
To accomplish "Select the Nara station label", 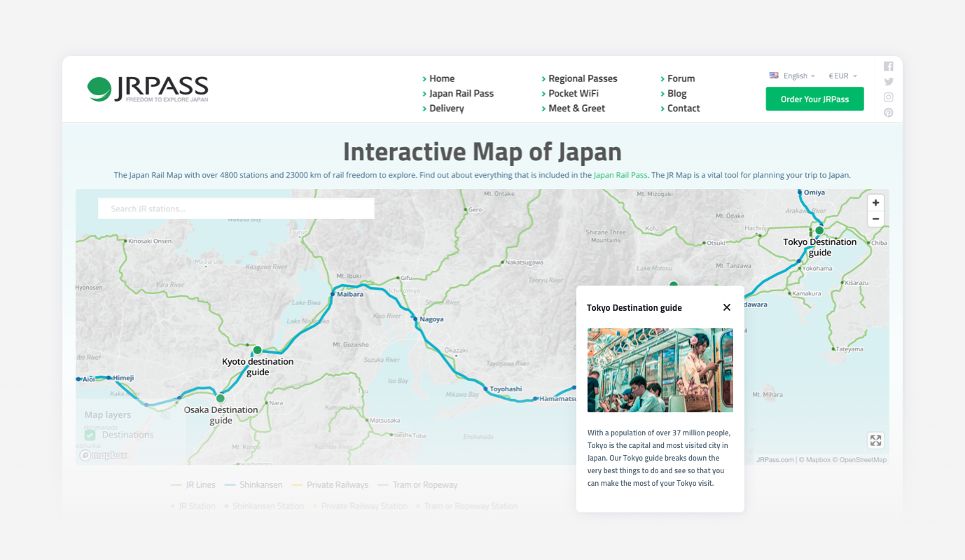I will tap(276, 402).
